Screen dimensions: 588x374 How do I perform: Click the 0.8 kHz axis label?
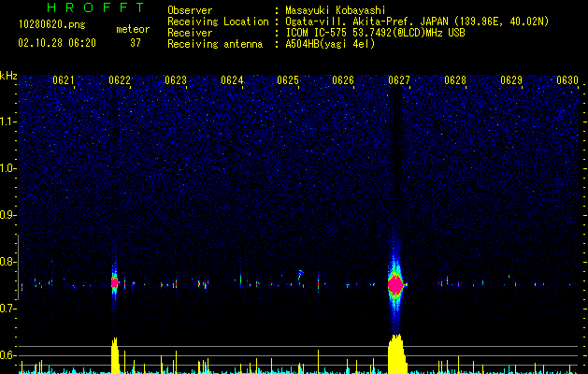point(8,262)
